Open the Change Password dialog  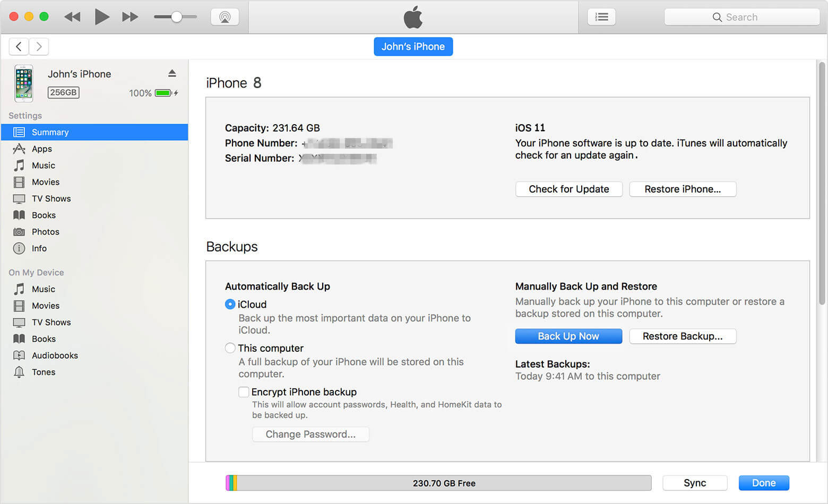310,434
